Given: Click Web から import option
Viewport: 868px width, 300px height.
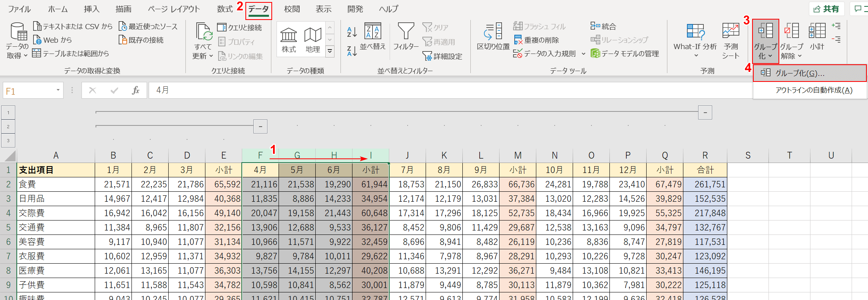Looking at the screenshot, I should tap(52, 40).
